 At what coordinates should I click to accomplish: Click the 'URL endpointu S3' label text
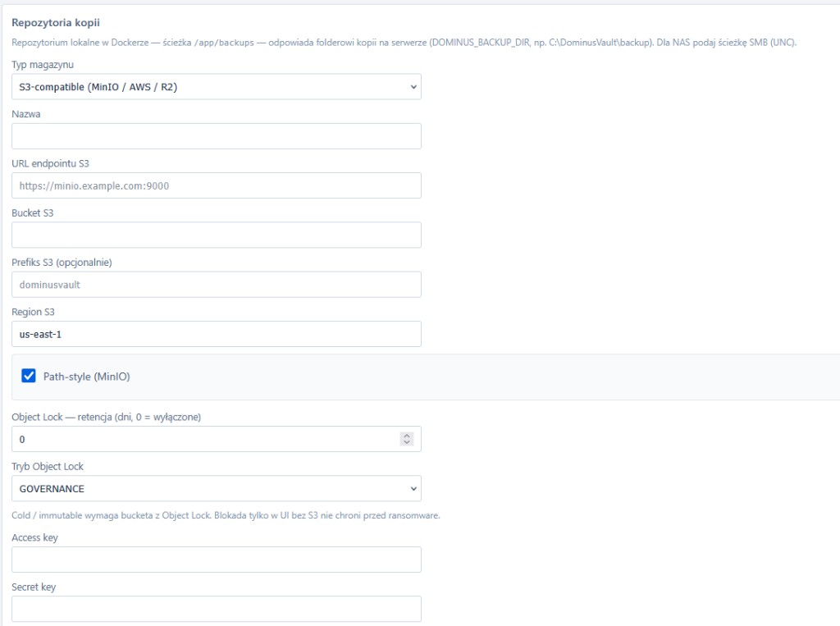coord(50,163)
